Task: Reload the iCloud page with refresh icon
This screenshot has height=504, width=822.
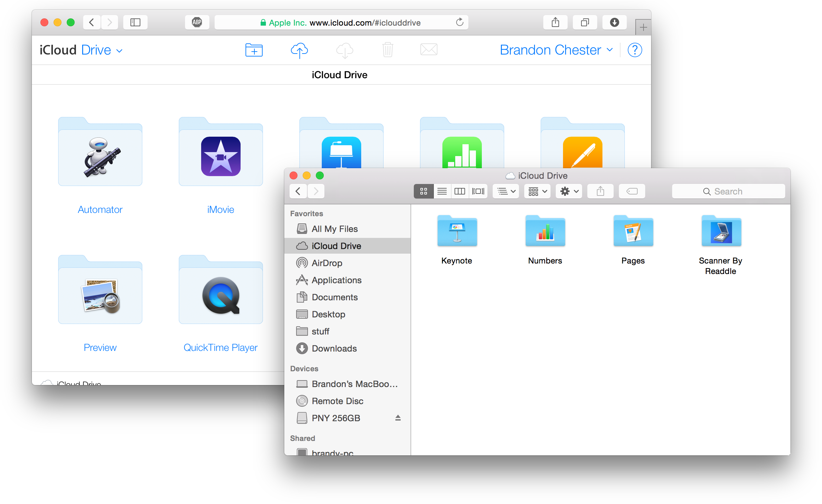Action: (x=459, y=22)
